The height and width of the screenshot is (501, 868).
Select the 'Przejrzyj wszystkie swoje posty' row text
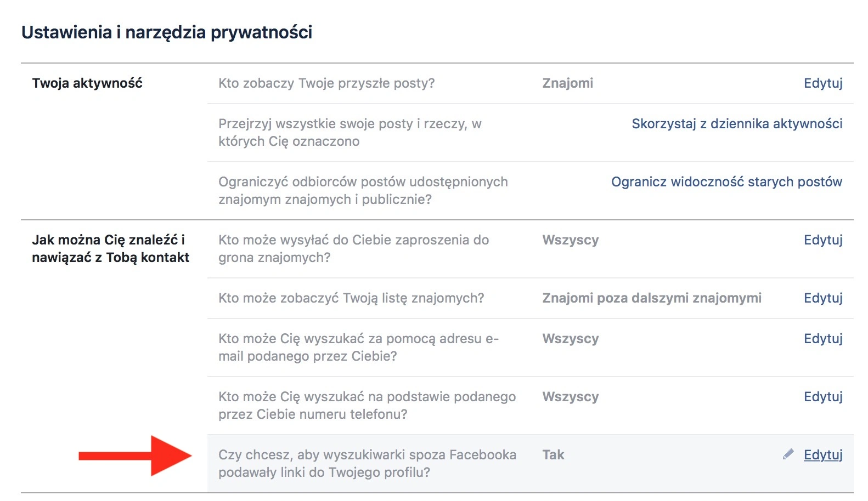pyautogui.click(x=350, y=133)
